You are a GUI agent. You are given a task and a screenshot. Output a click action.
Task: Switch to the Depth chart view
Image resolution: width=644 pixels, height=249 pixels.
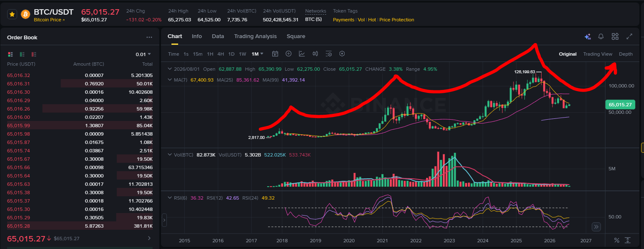click(626, 54)
